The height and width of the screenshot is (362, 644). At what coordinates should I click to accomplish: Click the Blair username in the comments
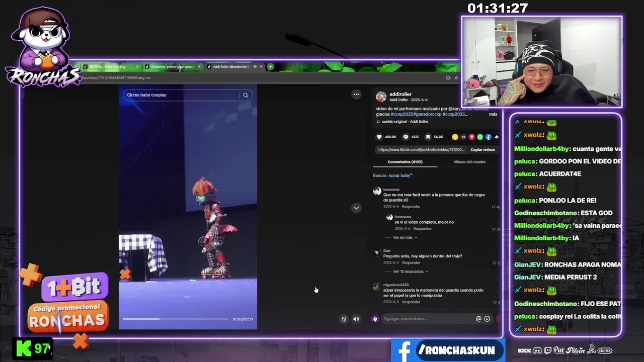tap(387, 251)
